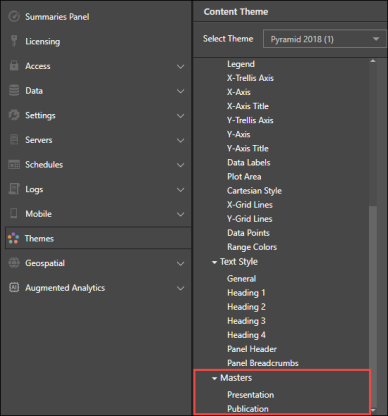Screen dimensions: 388x416
Task: Expand the Logs section chevron
Action: pyautogui.click(x=180, y=190)
